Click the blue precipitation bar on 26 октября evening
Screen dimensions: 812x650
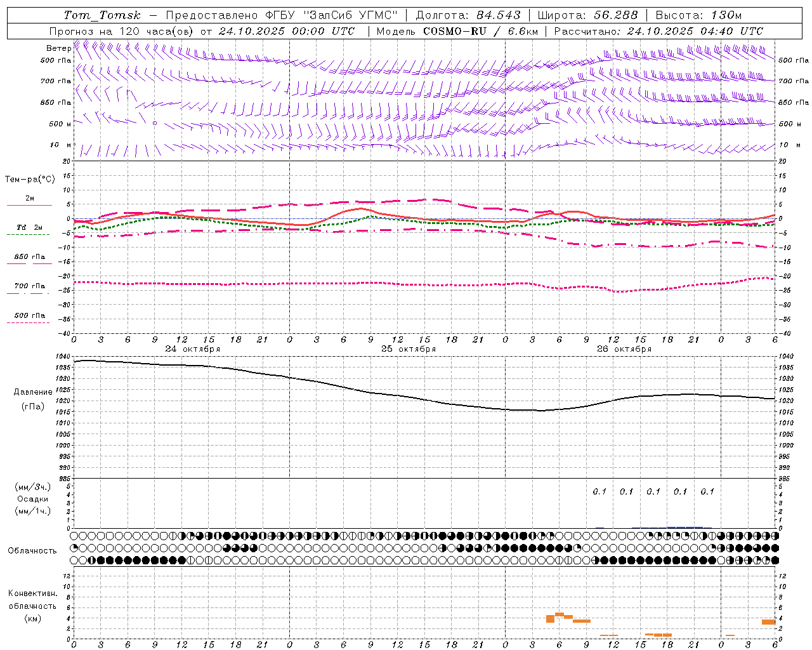coord(684,527)
